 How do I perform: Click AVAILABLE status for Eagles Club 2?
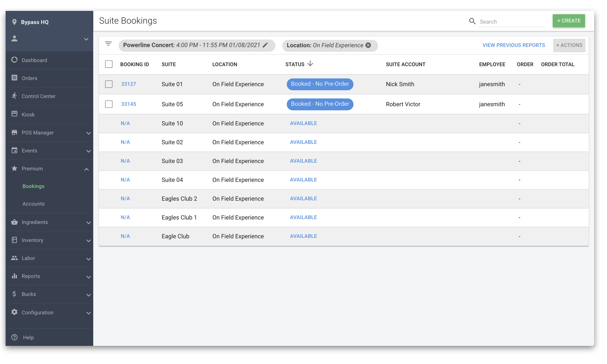tap(303, 198)
